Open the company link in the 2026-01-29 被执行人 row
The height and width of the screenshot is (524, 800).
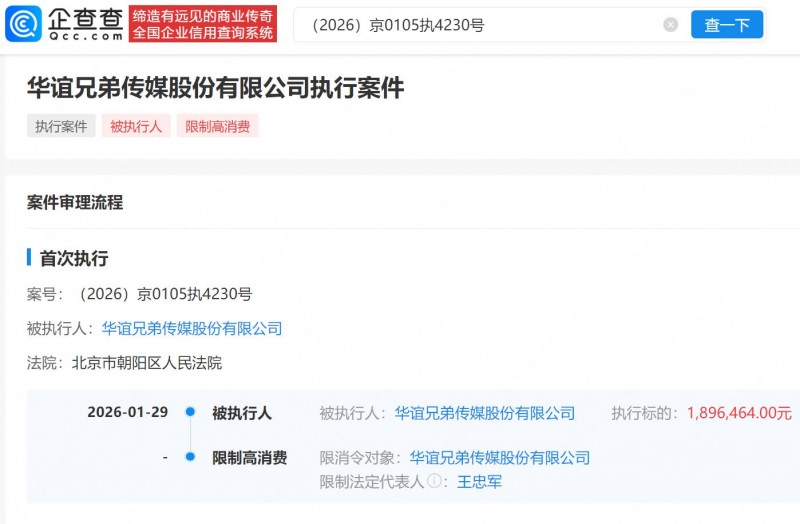pyautogui.click(x=485, y=413)
